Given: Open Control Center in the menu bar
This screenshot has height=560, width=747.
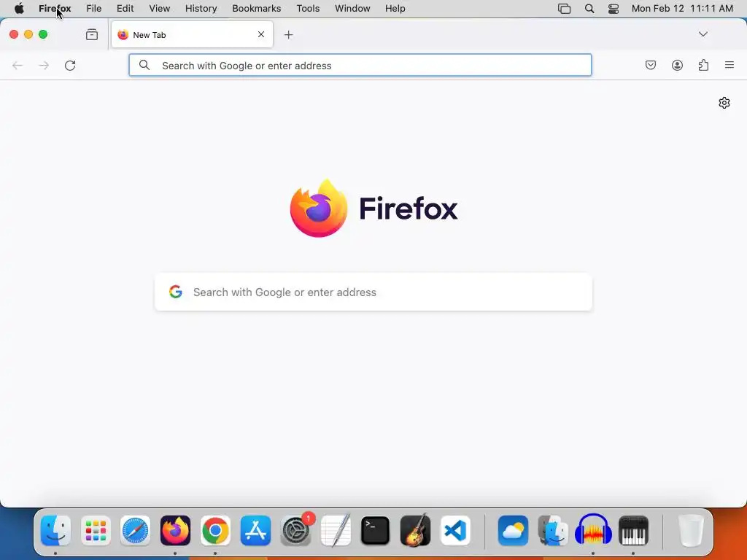Looking at the screenshot, I should 614,9.
